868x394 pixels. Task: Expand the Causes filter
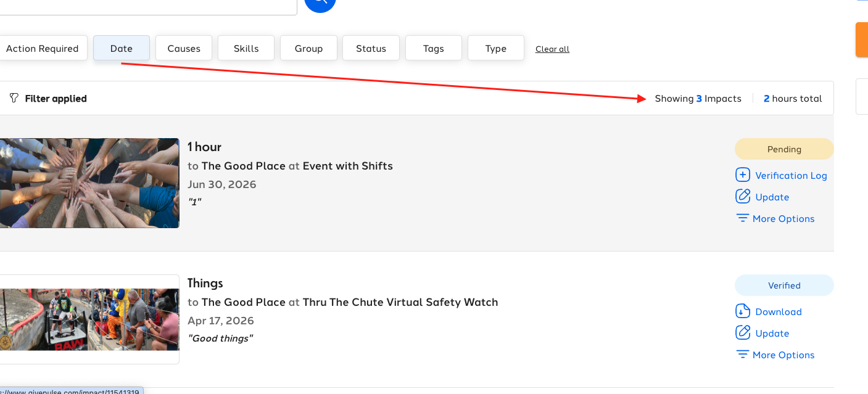point(184,48)
